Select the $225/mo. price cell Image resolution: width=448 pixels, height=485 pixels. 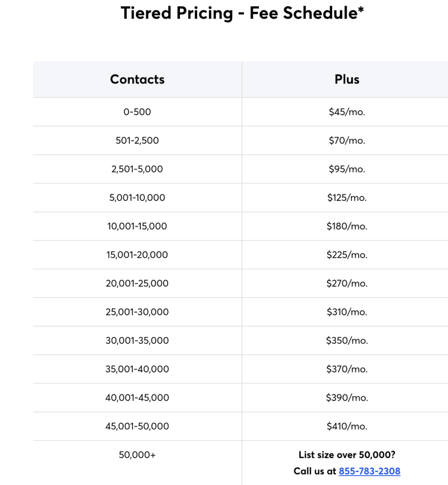tap(347, 255)
